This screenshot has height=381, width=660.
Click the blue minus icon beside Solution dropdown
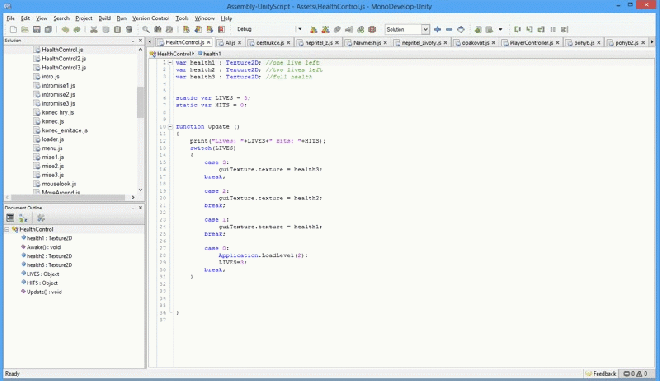click(x=449, y=29)
